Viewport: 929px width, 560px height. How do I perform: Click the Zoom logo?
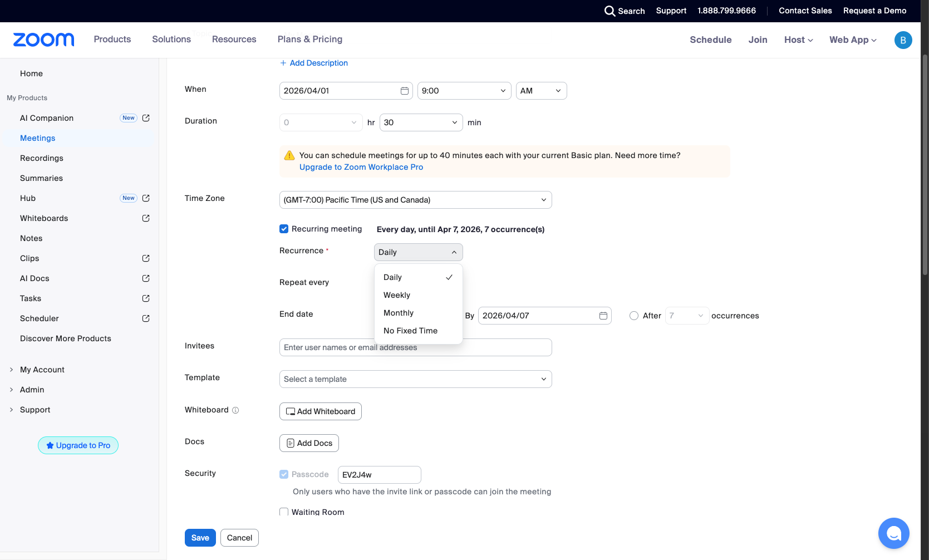tap(43, 40)
